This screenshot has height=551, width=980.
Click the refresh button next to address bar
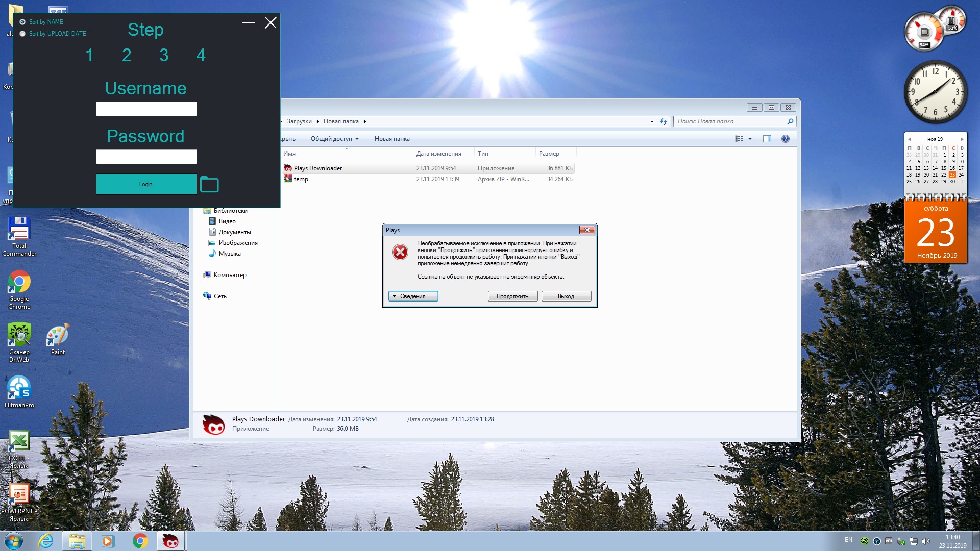tap(664, 121)
